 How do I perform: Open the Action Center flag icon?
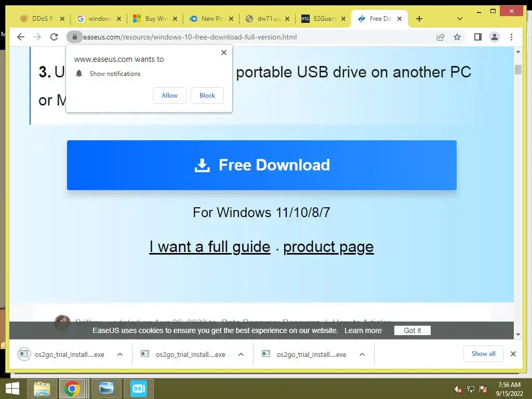(483, 389)
